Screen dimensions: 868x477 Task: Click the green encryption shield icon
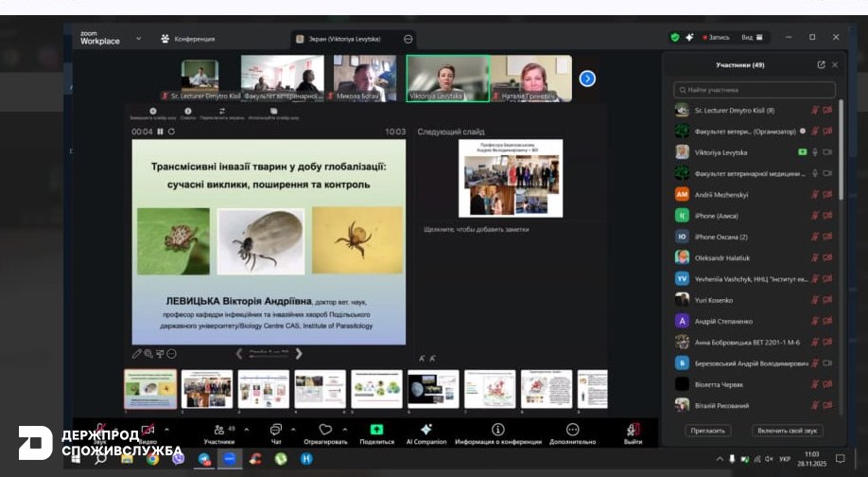(x=675, y=38)
